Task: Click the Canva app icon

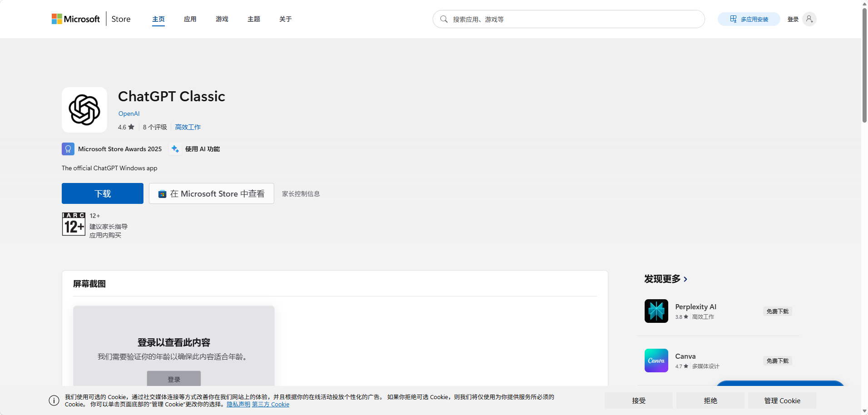Action: [x=656, y=361]
